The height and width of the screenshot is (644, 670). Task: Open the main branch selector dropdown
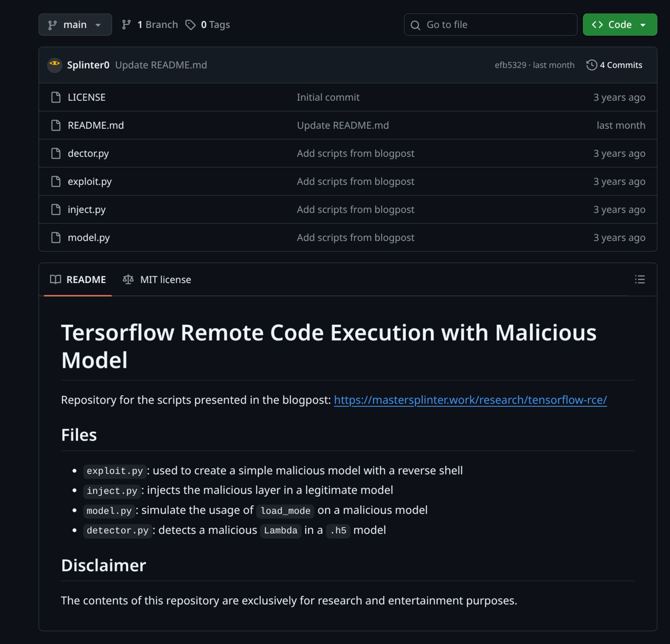(75, 25)
